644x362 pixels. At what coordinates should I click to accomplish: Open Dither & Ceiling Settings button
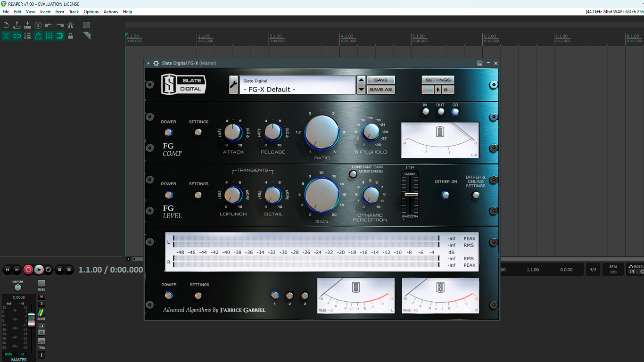click(476, 195)
